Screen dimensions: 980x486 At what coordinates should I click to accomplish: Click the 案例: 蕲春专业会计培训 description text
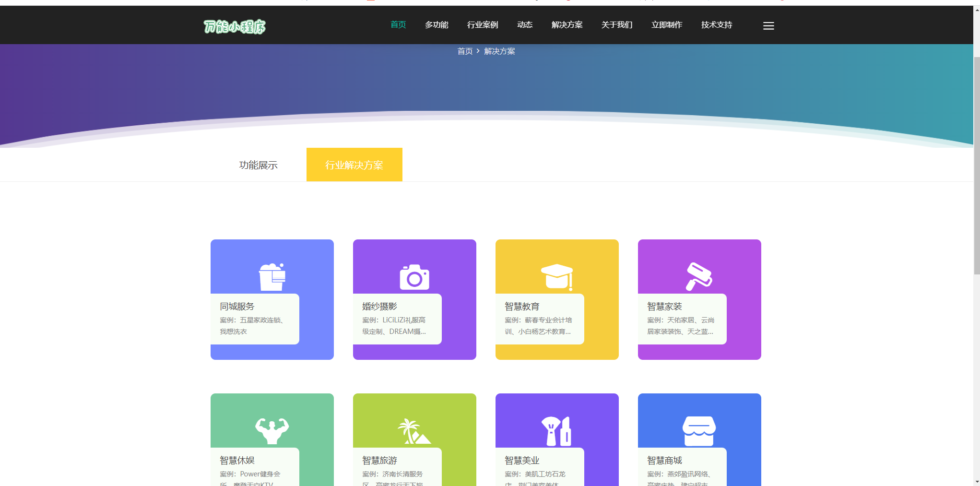(538, 326)
